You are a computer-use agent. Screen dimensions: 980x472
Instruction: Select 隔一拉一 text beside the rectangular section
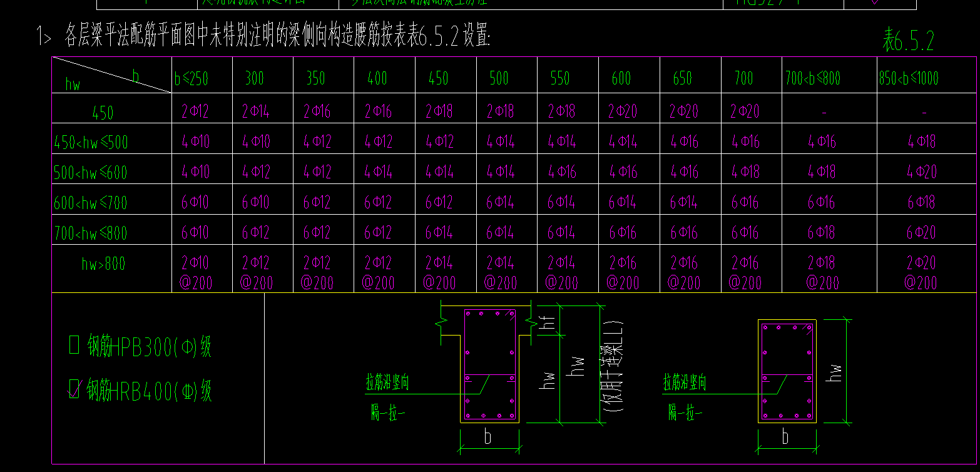(685, 413)
